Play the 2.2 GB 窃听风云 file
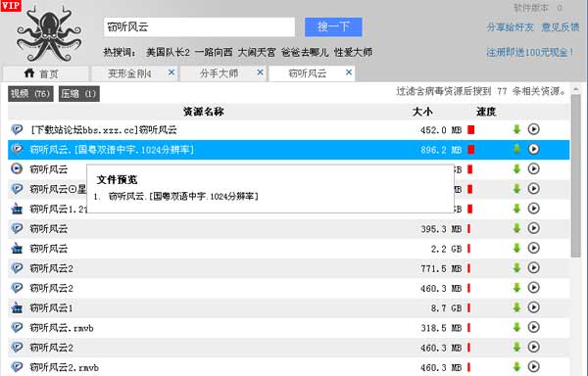588x376 pixels. 534,248
